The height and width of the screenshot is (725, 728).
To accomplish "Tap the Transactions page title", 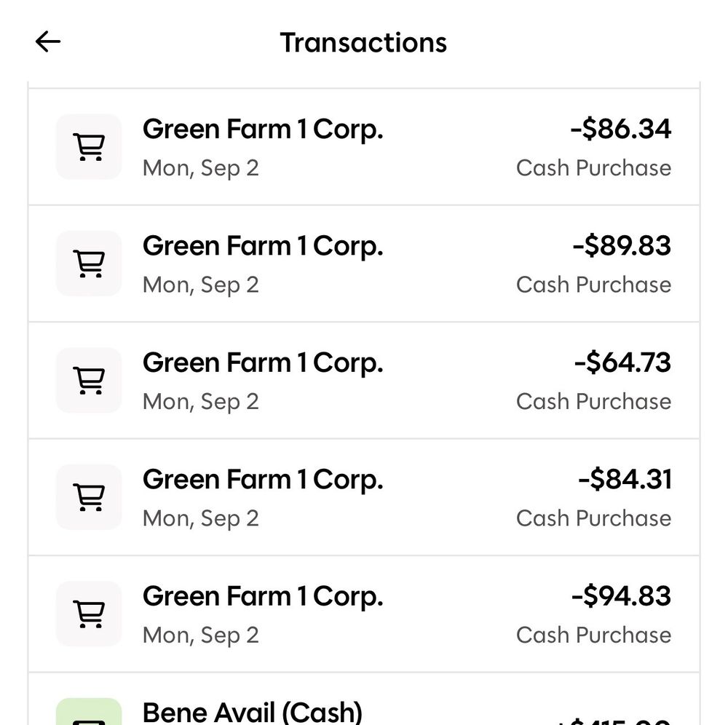I will tap(363, 42).
